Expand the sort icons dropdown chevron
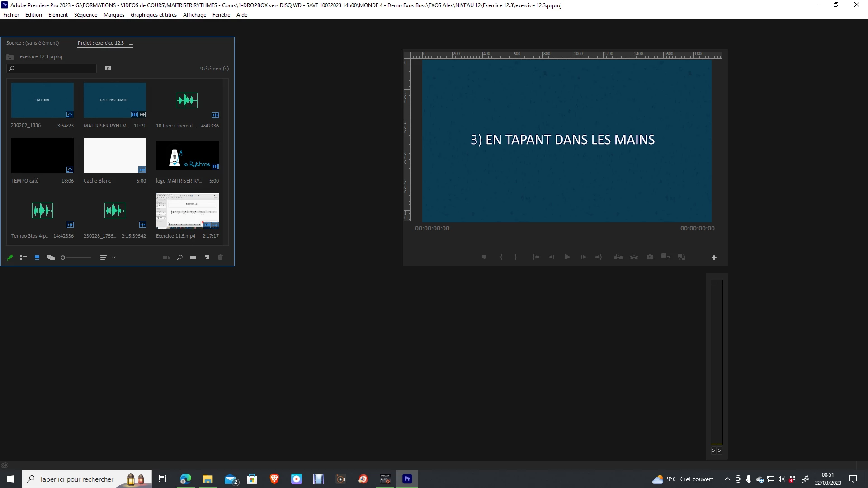Image resolution: width=868 pixels, height=488 pixels. point(114,258)
